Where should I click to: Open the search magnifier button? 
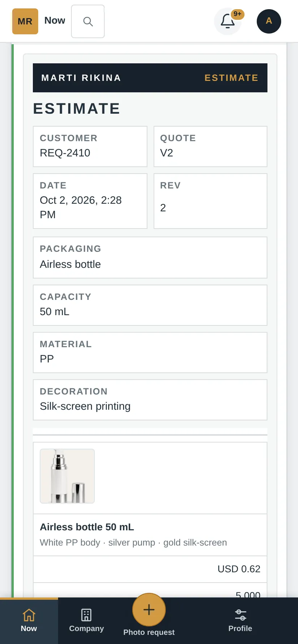pos(88,21)
